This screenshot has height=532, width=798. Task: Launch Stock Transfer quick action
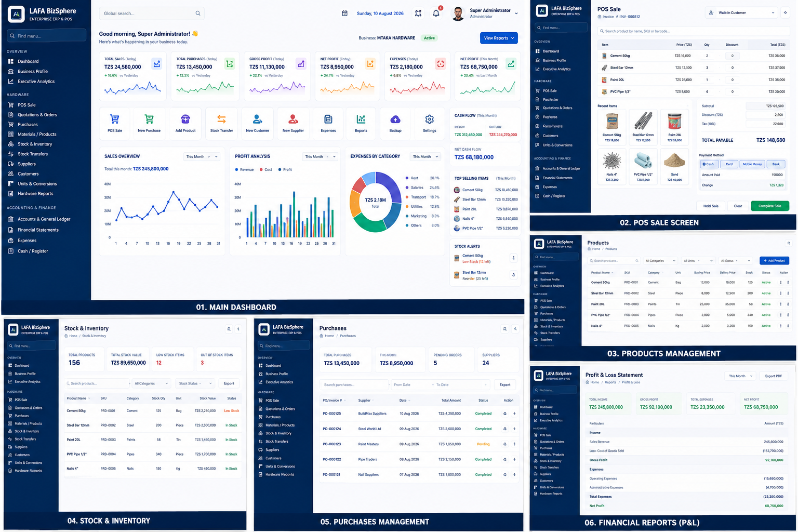tap(221, 124)
